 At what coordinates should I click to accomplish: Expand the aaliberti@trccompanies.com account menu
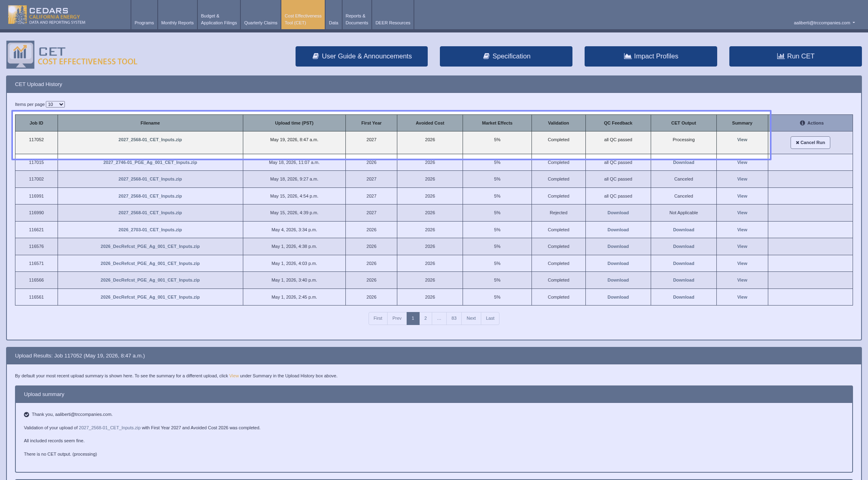tap(824, 23)
